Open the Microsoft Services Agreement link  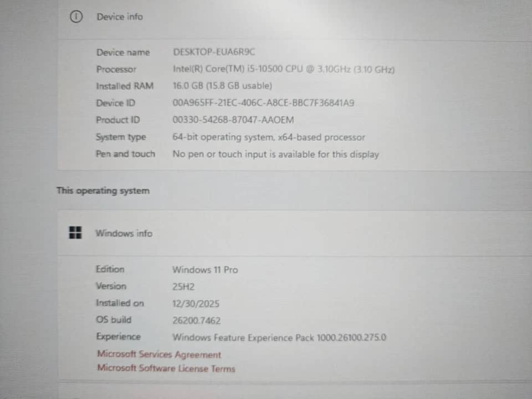coord(159,354)
